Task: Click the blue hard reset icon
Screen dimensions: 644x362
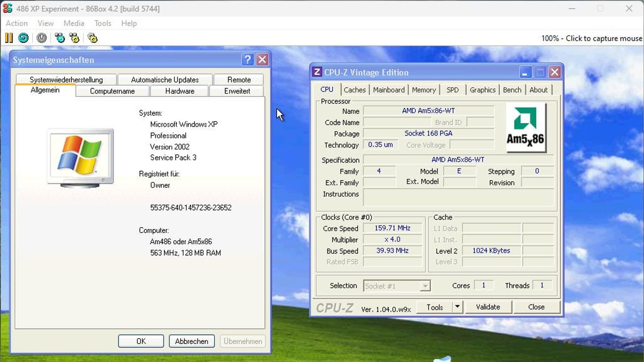Action: (x=24, y=38)
